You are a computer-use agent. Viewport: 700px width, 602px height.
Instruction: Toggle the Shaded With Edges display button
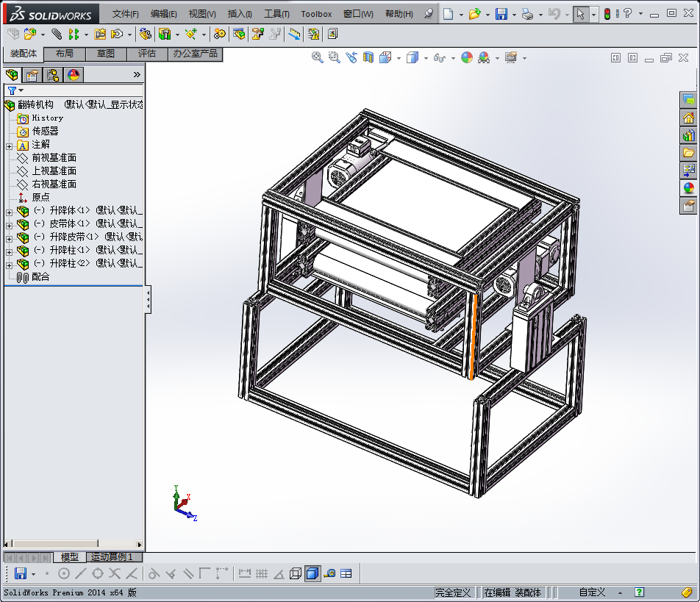pyautogui.click(x=312, y=573)
